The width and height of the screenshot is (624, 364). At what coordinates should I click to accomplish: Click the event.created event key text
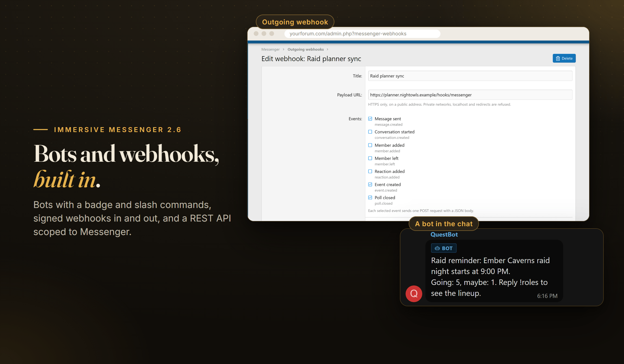pos(386,191)
